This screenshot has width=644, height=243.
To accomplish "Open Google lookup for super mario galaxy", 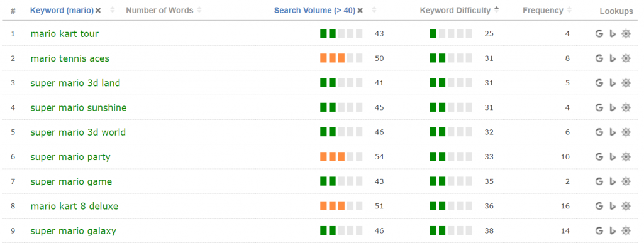I will pyautogui.click(x=599, y=230).
